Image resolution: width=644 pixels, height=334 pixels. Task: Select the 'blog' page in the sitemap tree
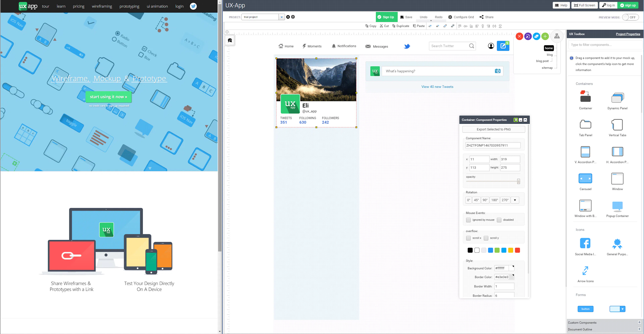550,55
